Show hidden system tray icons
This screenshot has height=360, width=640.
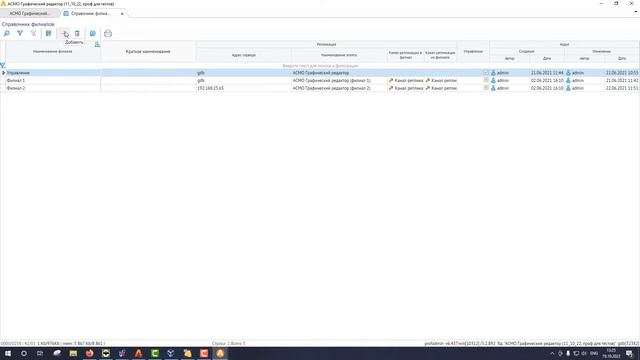(552, 353)
